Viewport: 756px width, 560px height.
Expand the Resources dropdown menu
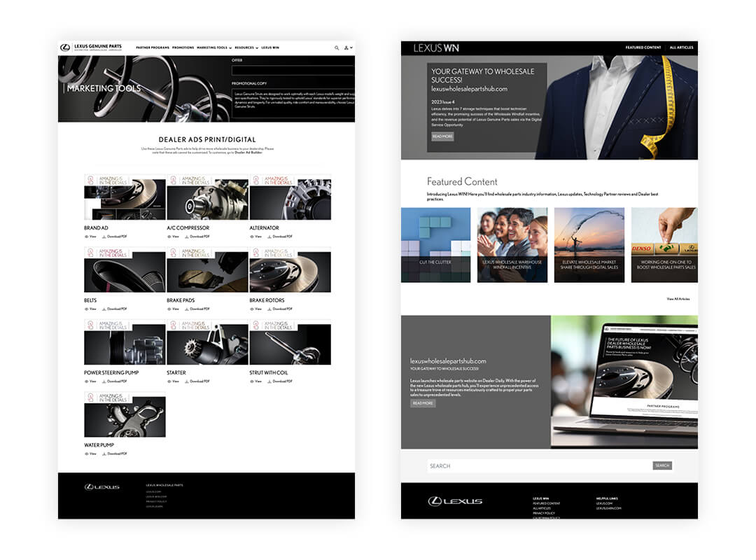click(x=246, y=48)
